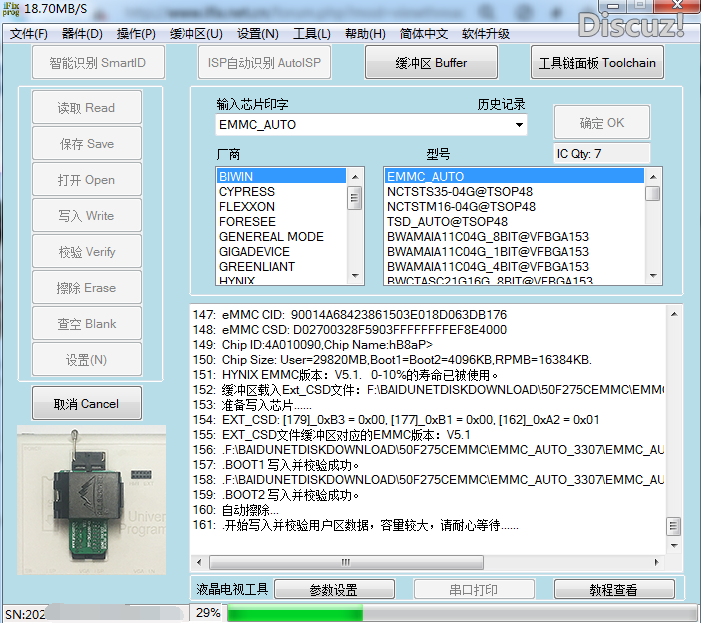Open the 软件升级 menu
This screenshot has height=623, width=701.
coord(486,34)
